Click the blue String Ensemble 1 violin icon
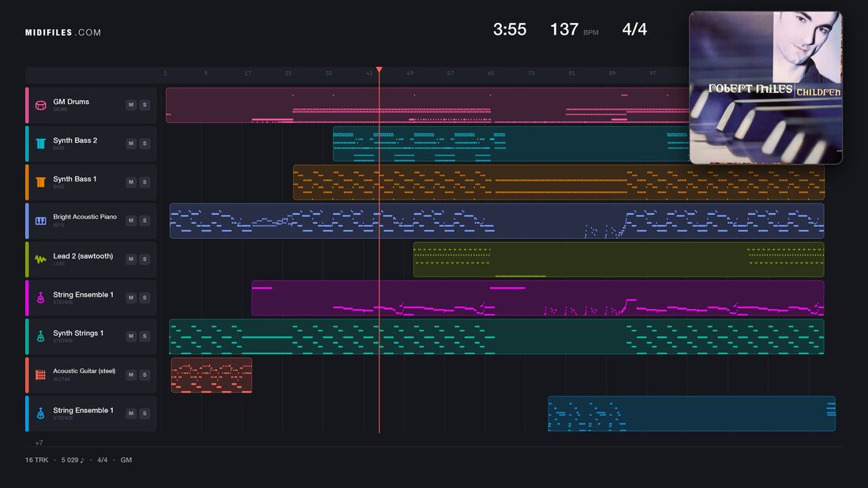This screenshot has height=488, width=868. pos(40,413)
